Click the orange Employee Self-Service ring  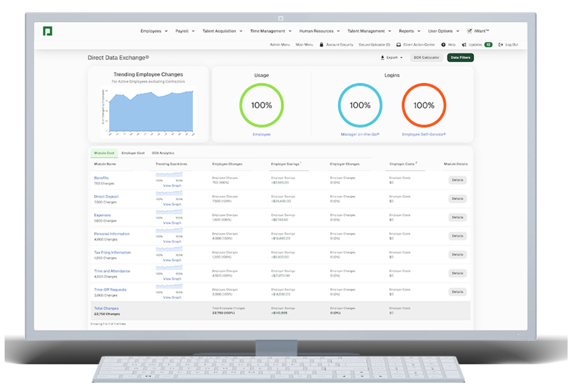pyautogui.click(x=424, y=105)
